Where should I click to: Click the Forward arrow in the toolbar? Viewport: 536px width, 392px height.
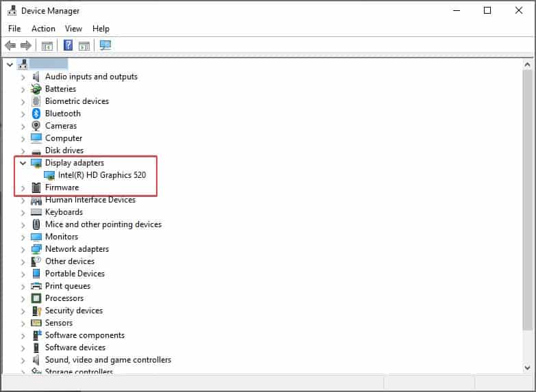(26, 46)
